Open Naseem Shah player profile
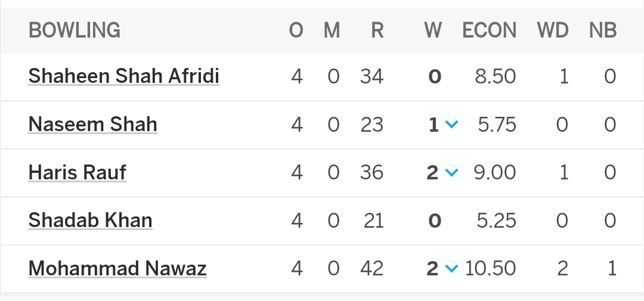 coord(92,125)
